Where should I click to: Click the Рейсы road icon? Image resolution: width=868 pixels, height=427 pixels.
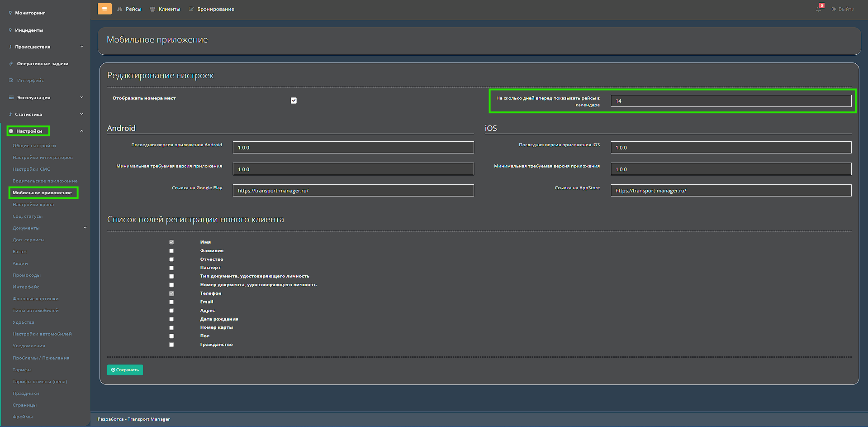coord(120,9)
